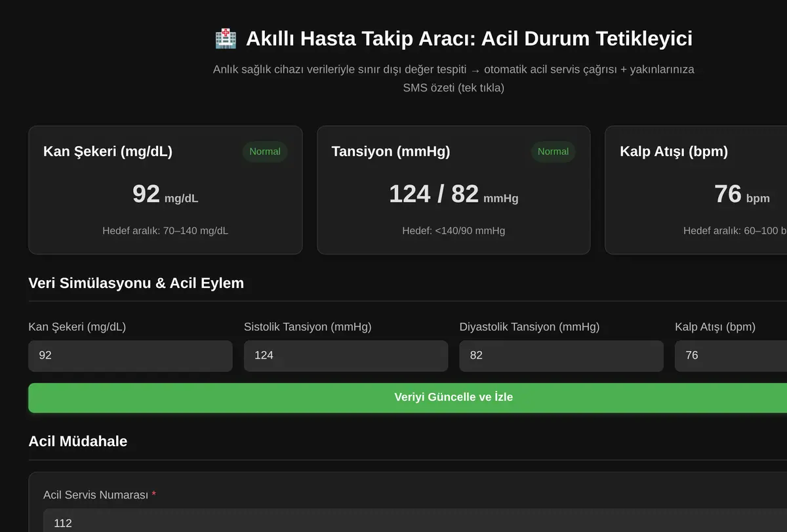Screen dimensions: 787x532
Task: Select the 76 bpm reading
Action: click(742, 195)
